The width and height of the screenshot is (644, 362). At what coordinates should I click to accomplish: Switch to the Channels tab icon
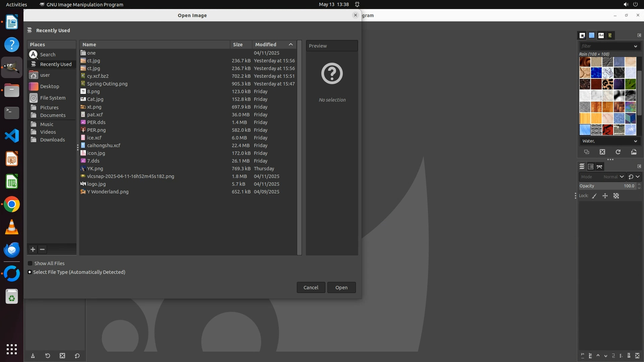[x=591, y=167]
